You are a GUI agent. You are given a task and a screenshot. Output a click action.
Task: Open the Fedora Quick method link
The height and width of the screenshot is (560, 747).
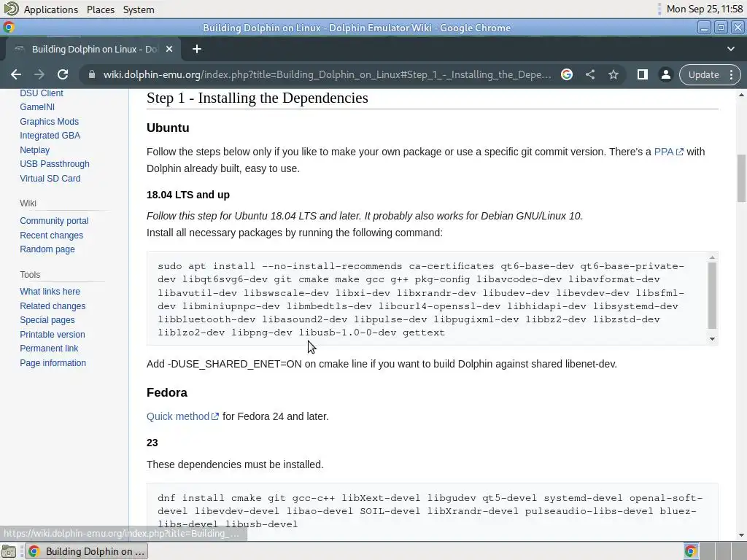[x=182, y=416]
